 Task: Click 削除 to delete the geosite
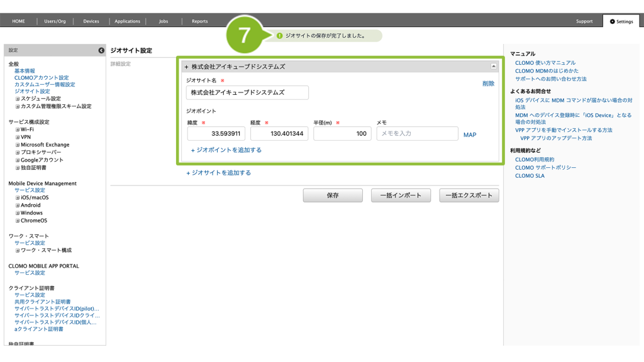[x=488, y=84]
